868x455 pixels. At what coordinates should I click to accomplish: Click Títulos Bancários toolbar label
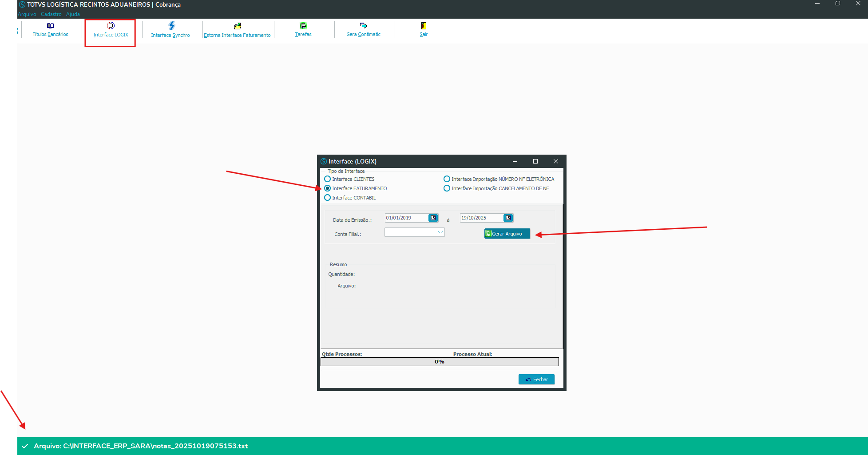click(x=50, y=34)
